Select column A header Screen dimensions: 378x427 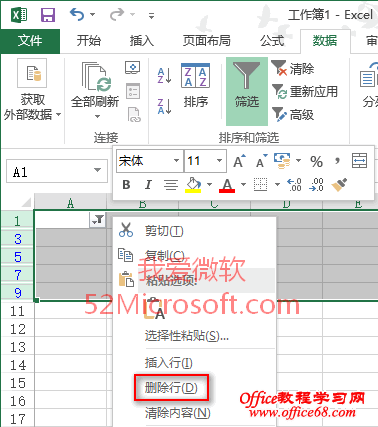[70, 203]
